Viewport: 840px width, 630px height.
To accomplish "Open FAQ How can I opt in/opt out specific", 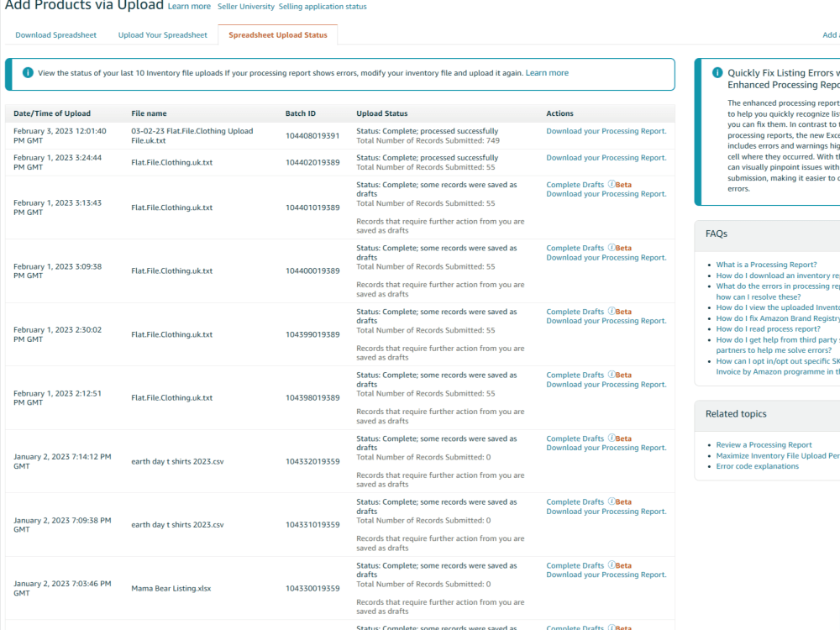I will pyautogui.click(x=778, y=366).
